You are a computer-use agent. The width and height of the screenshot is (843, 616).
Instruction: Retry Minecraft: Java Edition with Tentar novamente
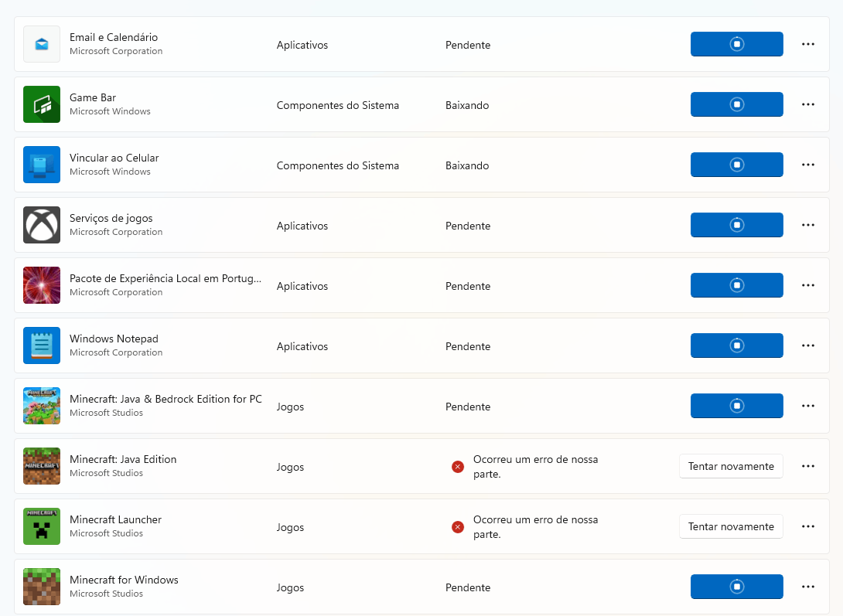pos(731,466)
